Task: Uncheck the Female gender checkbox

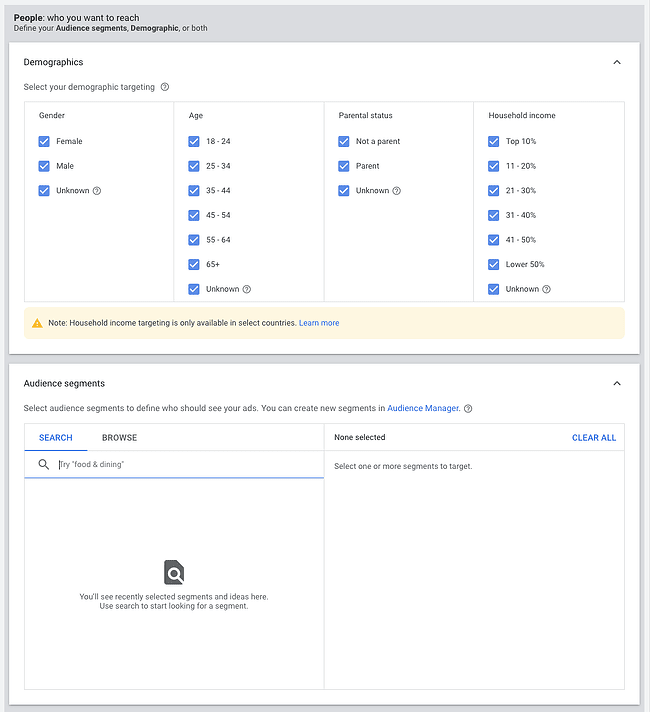Action: 44,142
